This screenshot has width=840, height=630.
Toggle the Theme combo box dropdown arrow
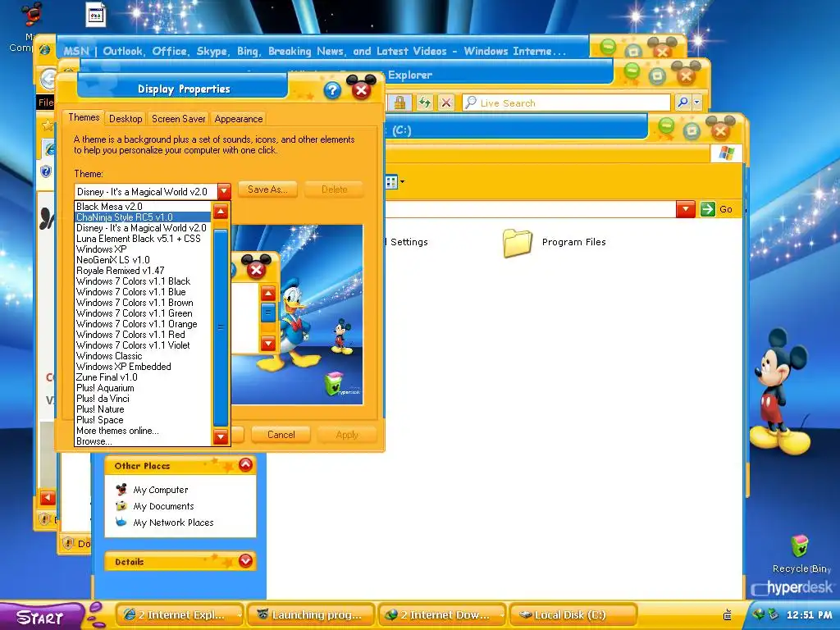pos(224,191)
